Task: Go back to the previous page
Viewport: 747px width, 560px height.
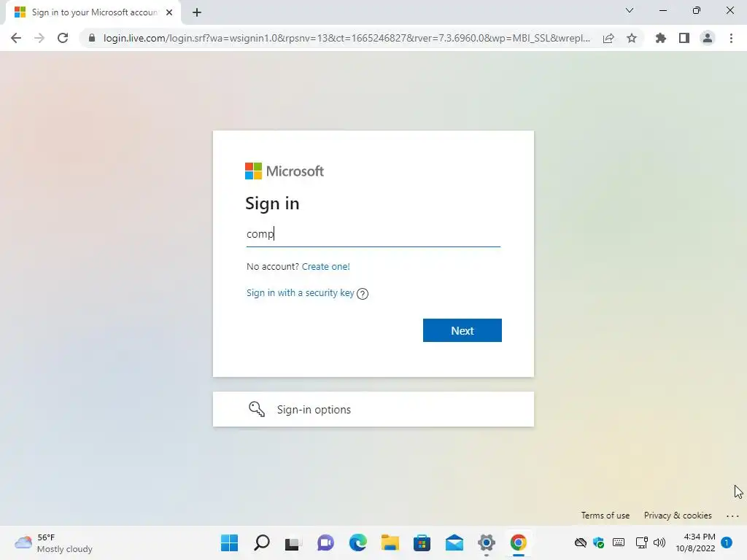Action: coord(16,38)
